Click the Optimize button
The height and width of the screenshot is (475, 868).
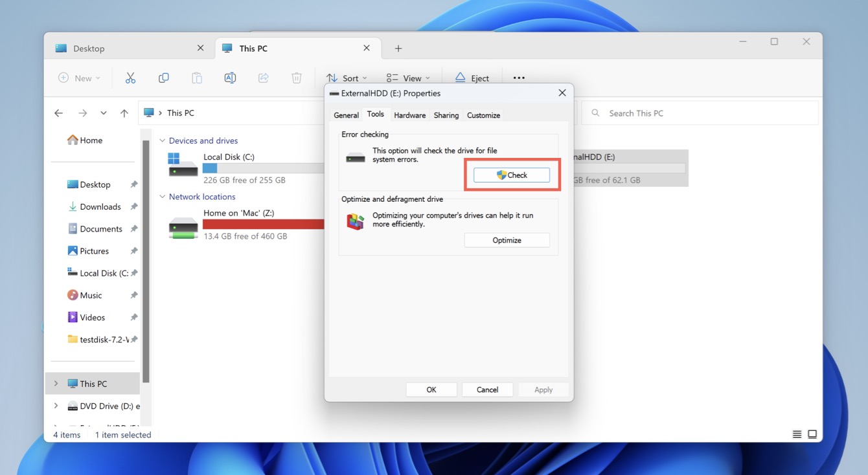click(507, 240)
